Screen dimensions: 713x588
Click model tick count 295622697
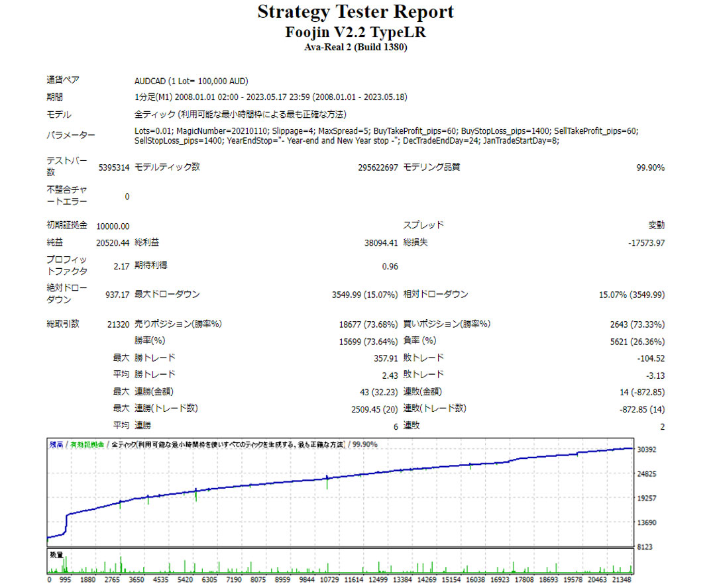click(378, 168)
